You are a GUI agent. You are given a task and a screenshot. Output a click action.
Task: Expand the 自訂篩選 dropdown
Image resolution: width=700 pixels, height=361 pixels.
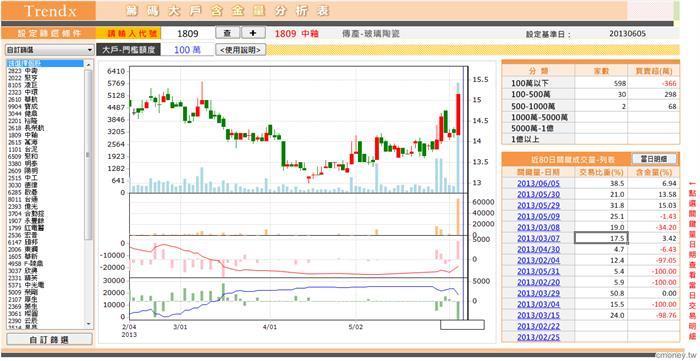tap(49, 50)
